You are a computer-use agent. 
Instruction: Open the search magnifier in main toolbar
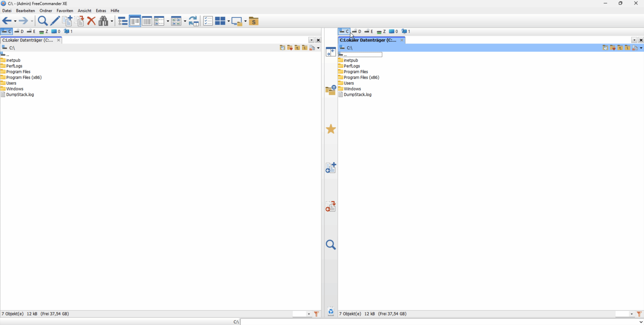coord(43,21)
